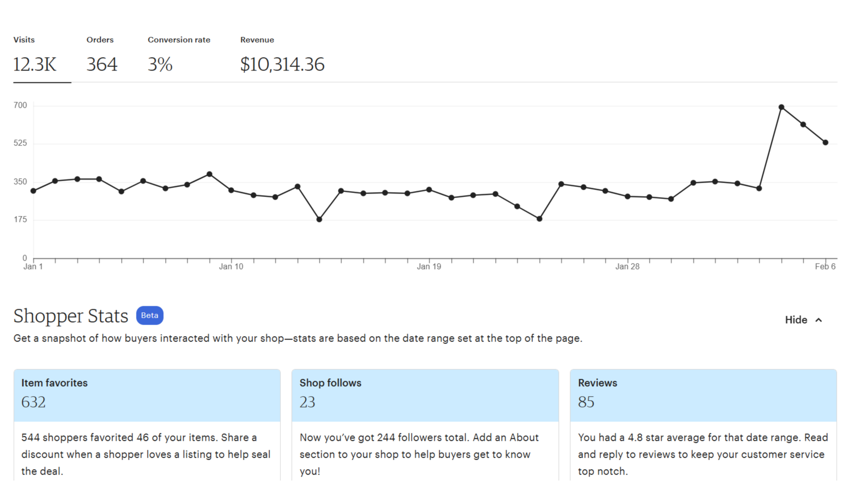Click the Beta badge
The height and width of the screenshot is (481, 868).
pyautogui.click(x=149, y=316)
